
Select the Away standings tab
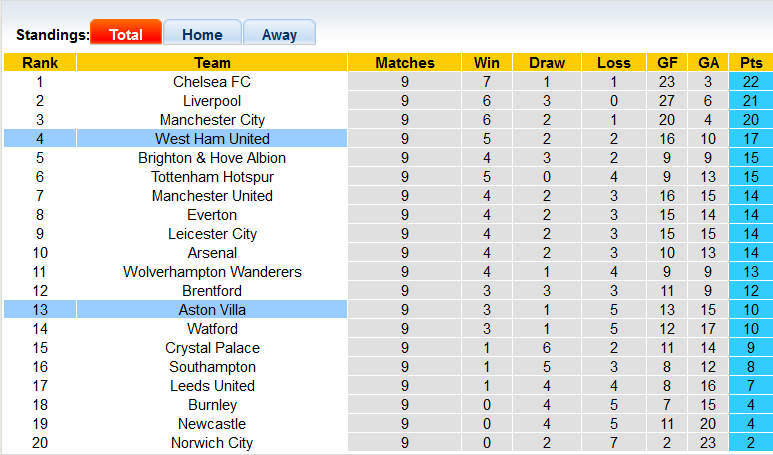click(279, 34)
